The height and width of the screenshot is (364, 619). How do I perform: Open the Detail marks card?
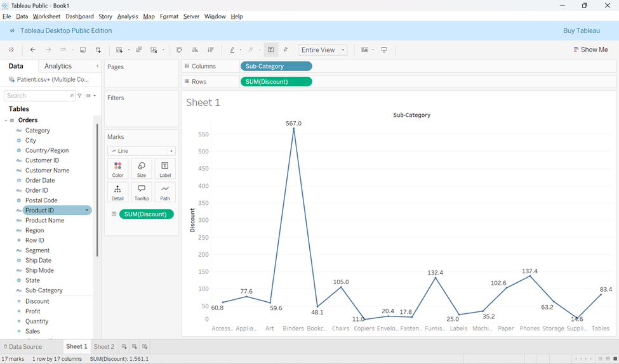click(117, 192)
